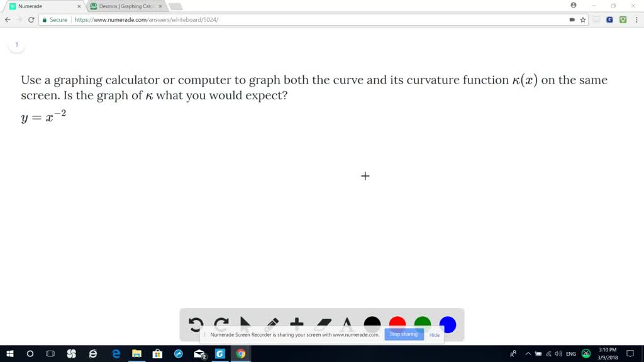Viewport: 644px width, 362px height.
Task: Switch to the Desmos Graphing Calculator tab
Action: (x=121, y=6)
